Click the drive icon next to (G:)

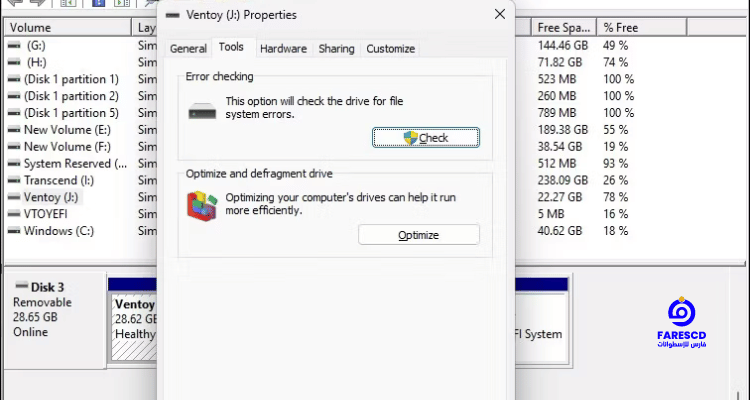[x=14, y=45]
